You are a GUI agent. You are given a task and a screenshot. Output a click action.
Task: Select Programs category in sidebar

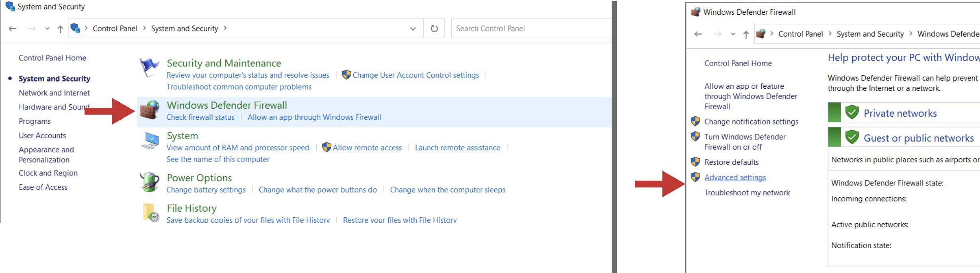(x=35, y=121)
